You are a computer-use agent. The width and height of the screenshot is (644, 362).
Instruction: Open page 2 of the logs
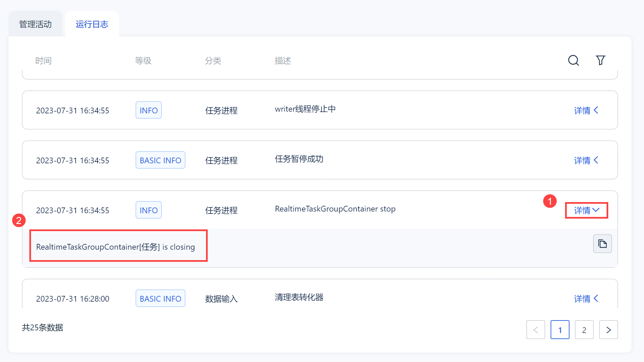pyautogui.click(x=584, y=330)
